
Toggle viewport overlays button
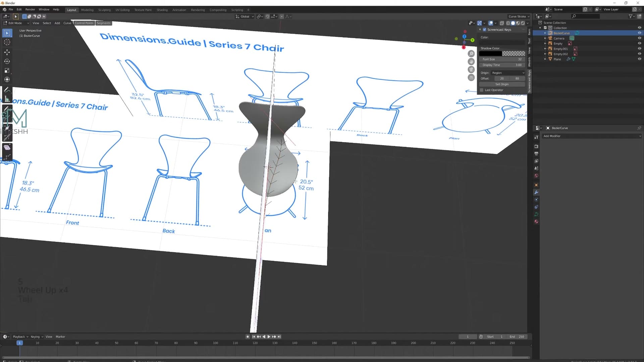coord(491,23)
